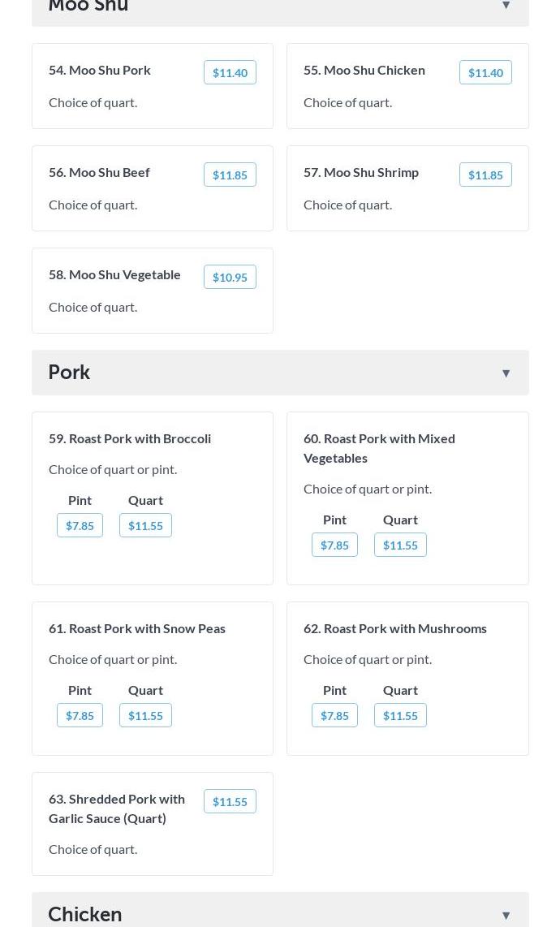Image resolution: width=560 pixels, height=927 pixels.
Task: Add Moo Shu Chicken for $11.40
Action: tap(485, 73)
